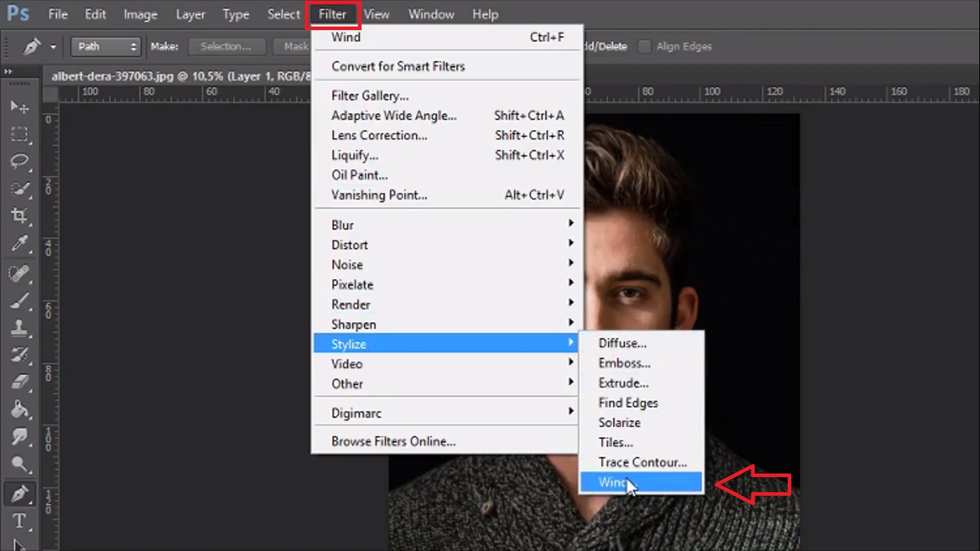Toggle the Align Edges checkbox
980x551 pixels.
645,47
